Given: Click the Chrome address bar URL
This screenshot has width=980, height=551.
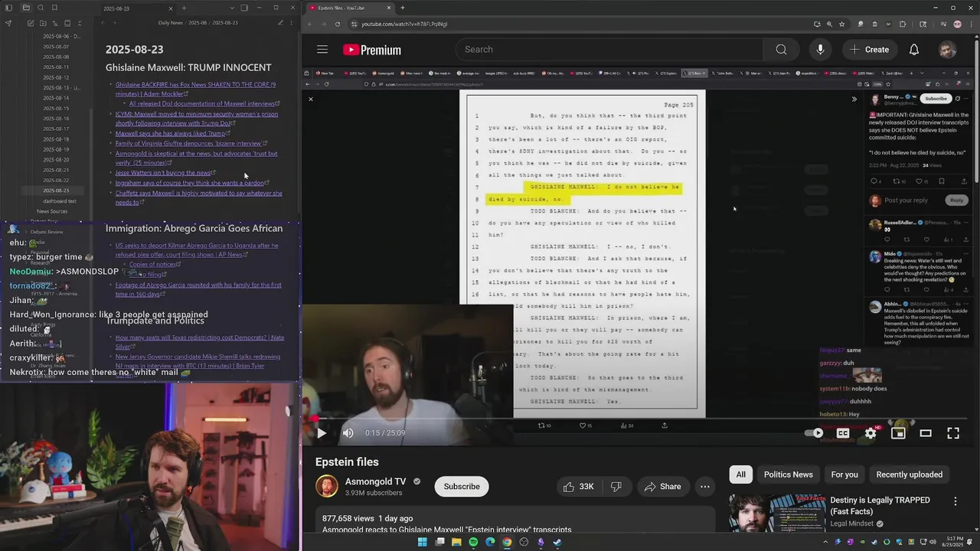Looking at the screenshot, I should 404,24.
